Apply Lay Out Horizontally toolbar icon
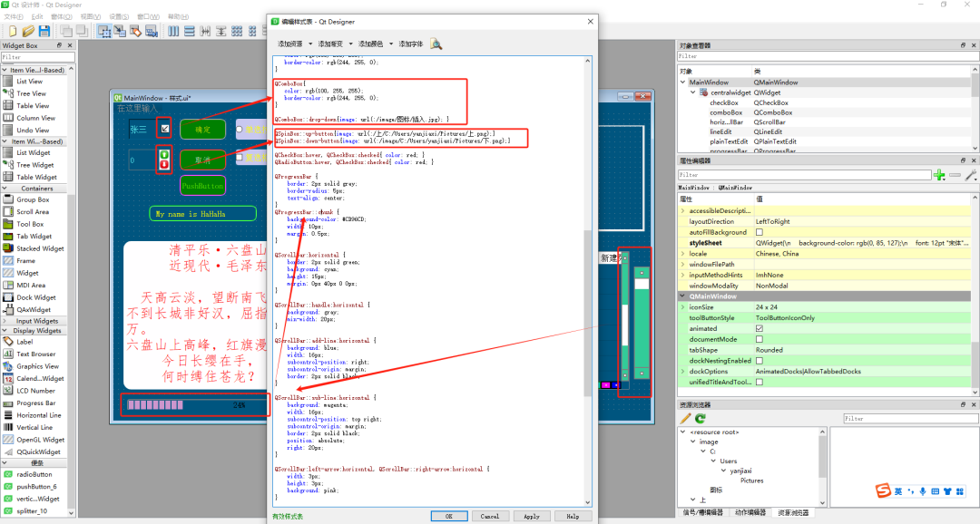Screen dimensions: 980x524 tap(173, 31)
